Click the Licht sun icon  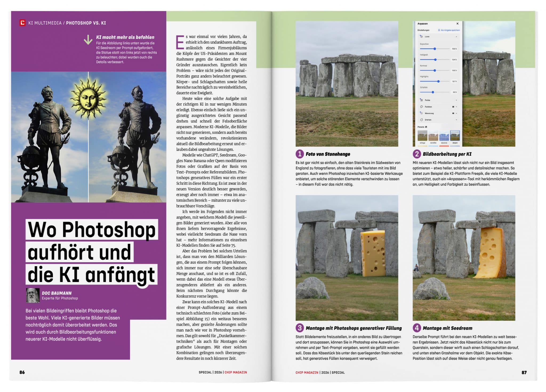(x=421, y=37)
